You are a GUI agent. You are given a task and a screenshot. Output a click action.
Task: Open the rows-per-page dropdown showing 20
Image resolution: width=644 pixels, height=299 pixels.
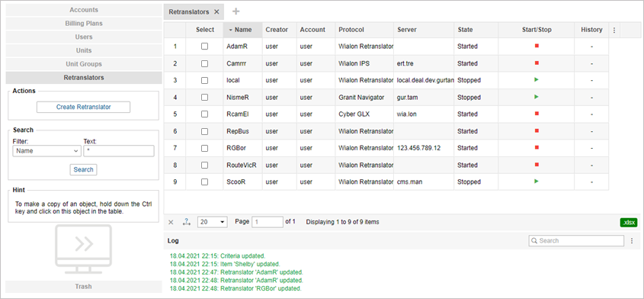coord(213,222)
